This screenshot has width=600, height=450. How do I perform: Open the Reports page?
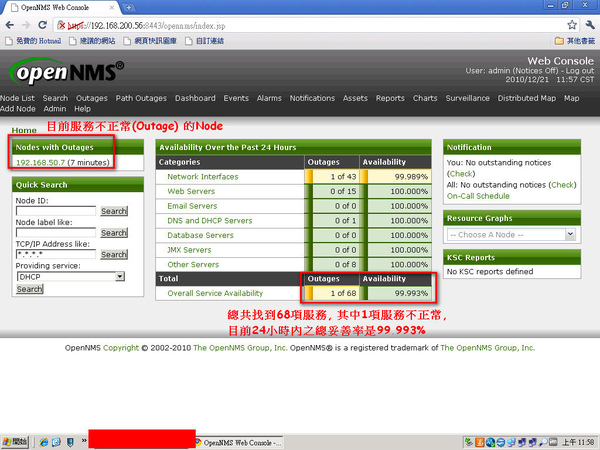tap(390, 98)
